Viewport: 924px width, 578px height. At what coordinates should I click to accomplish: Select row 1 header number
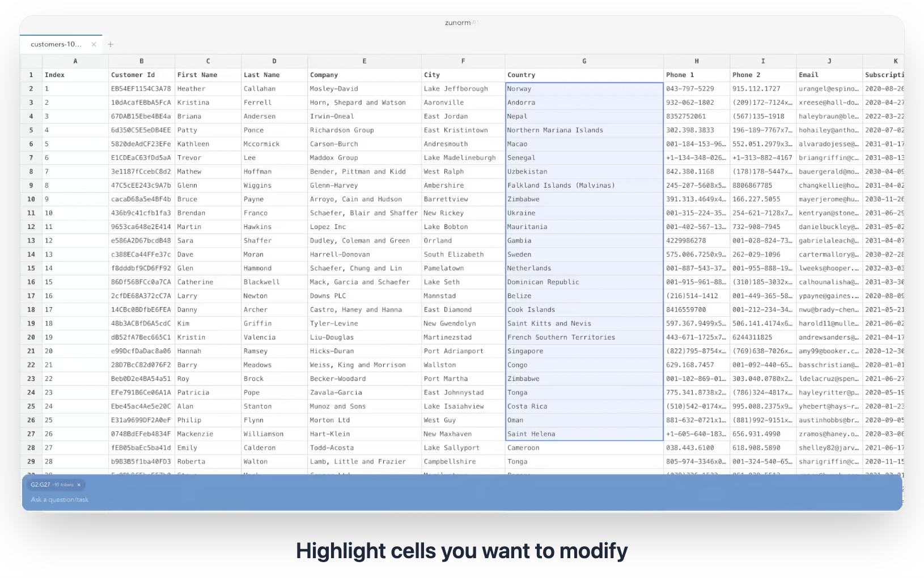(x=31, y=75)
